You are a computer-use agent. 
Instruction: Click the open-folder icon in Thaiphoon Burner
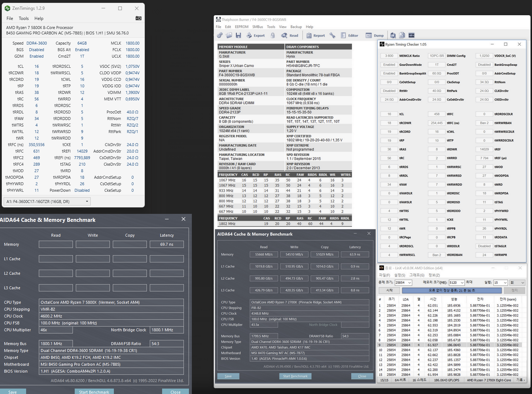229,36
